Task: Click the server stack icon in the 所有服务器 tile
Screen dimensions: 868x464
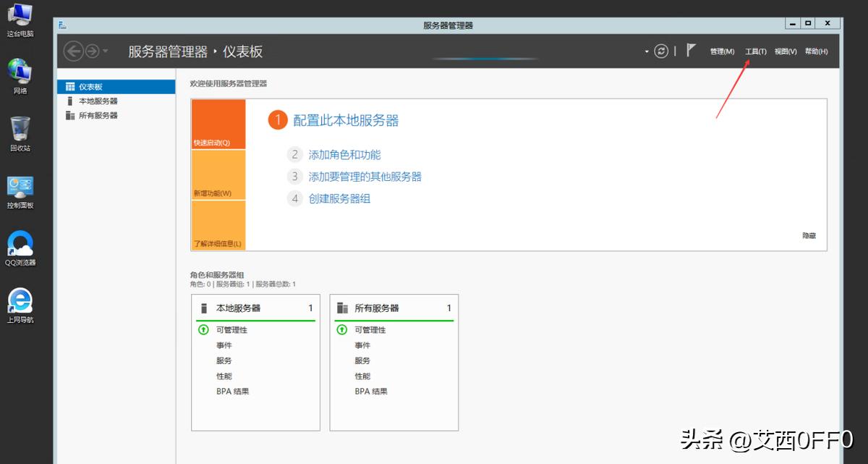Action: pos(341,307)
